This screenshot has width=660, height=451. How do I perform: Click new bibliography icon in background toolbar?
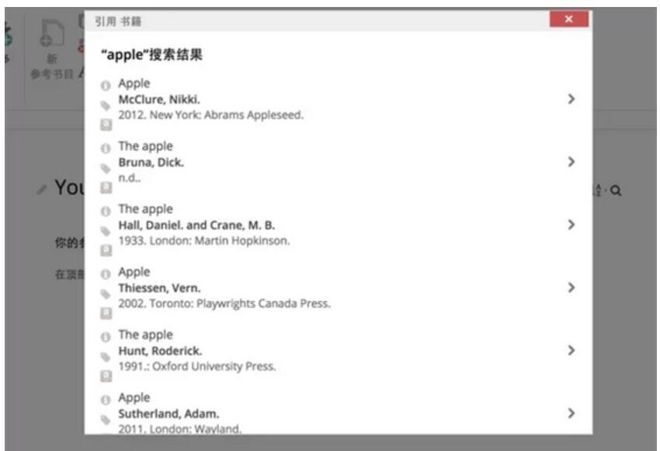(x=52, y=34)
